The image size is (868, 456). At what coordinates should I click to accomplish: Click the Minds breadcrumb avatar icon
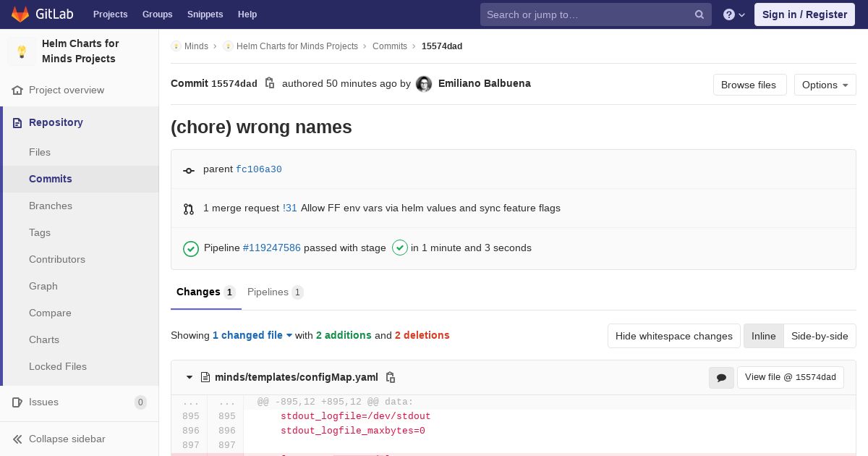[176, 46]
